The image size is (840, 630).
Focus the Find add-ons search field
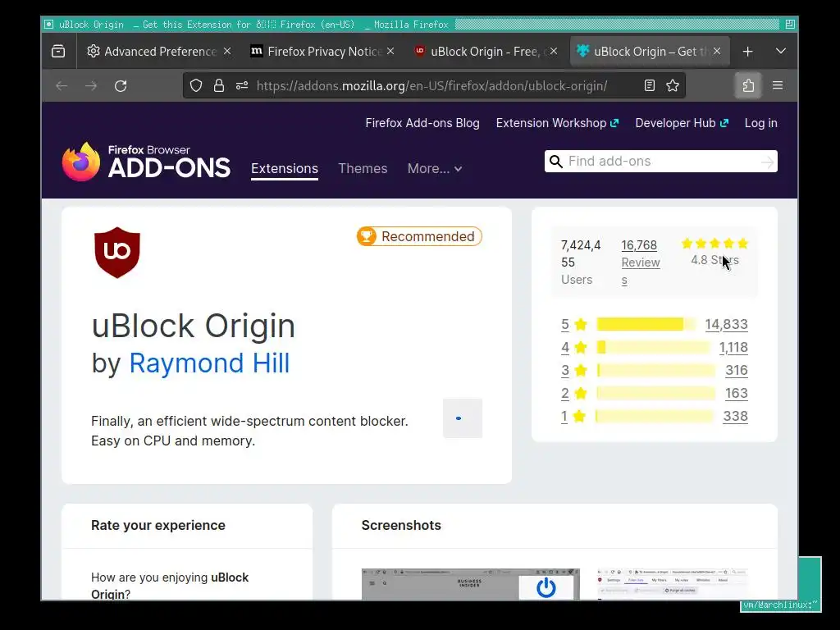click(662, 162)
